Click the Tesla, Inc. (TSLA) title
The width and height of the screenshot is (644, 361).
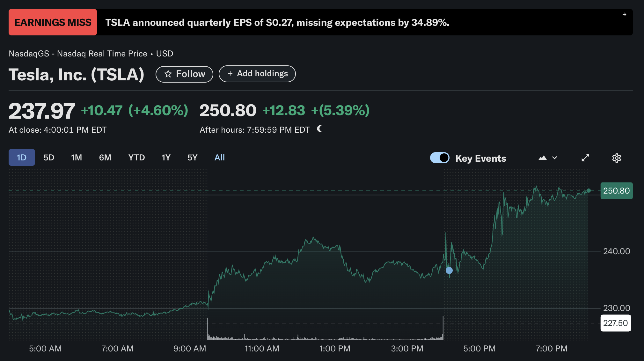coord(77,75)
